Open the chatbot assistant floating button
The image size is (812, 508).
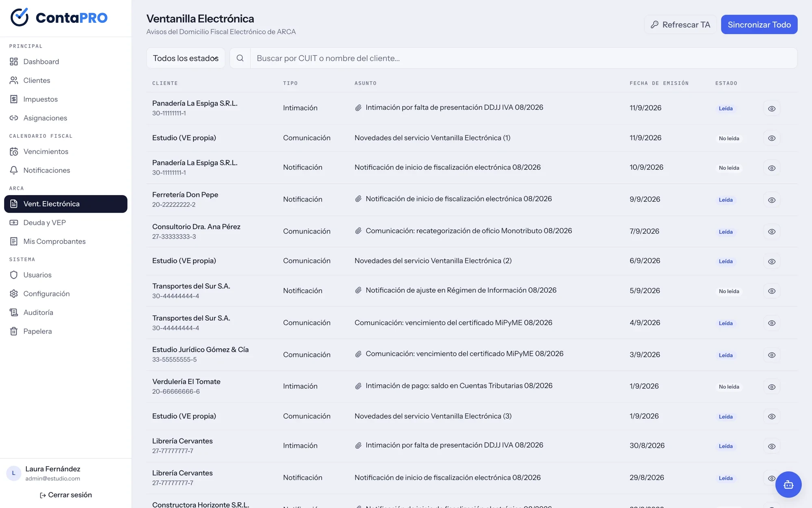pyautogui.click(x=788, y=484)
